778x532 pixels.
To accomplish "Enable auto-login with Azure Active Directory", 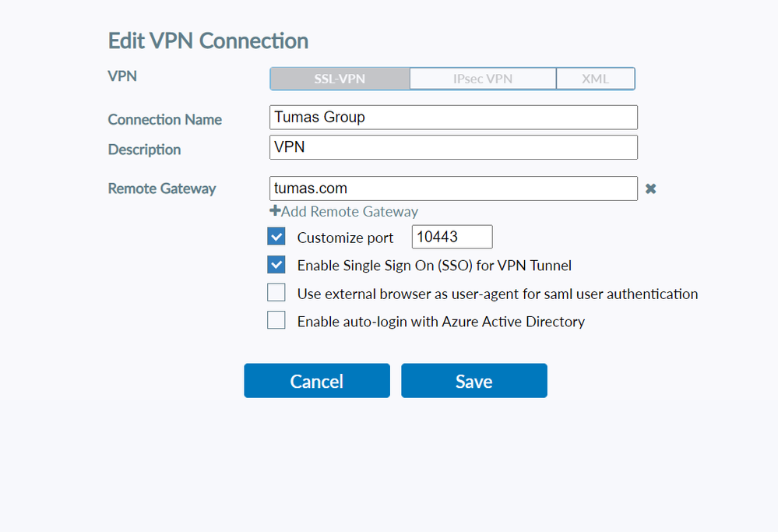I will [x=276, y=320].
